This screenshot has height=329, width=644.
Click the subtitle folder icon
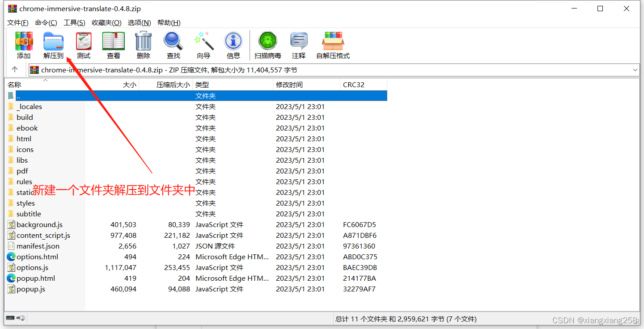(x=11, y=214)
